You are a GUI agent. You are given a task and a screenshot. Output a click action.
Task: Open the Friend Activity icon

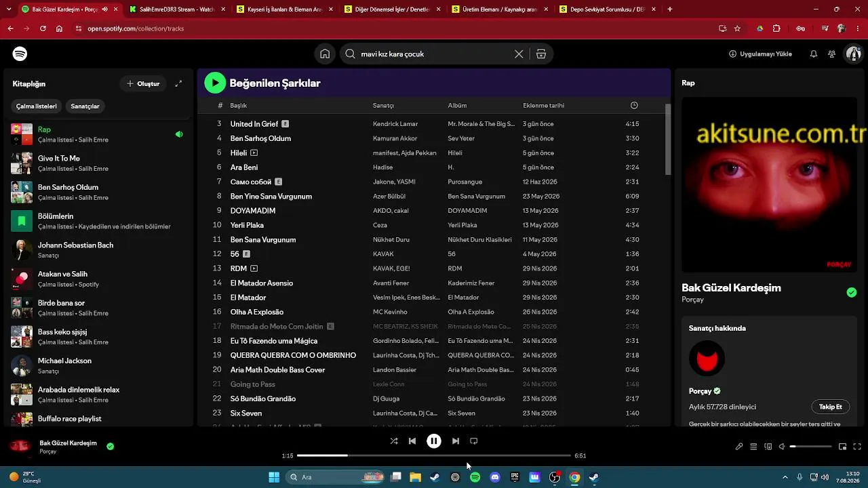point(831,54)
